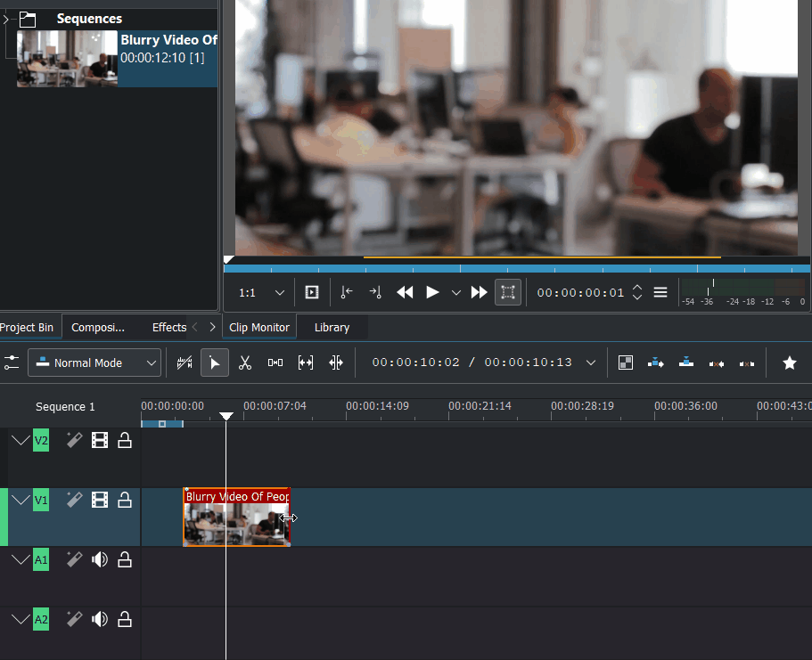Set A1 as target track
The width and height of the screenshot is (812, 660).
pos(41,559)
